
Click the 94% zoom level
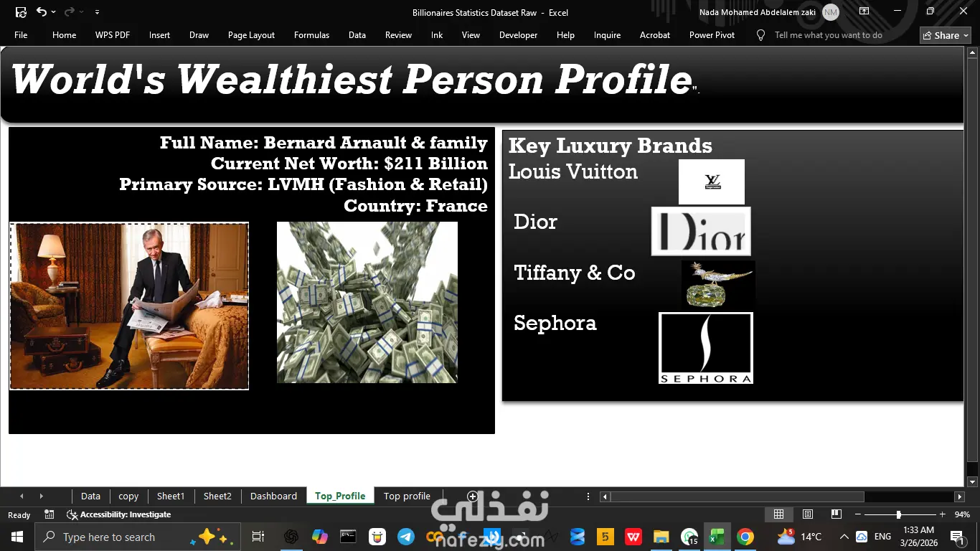[962, 514]
